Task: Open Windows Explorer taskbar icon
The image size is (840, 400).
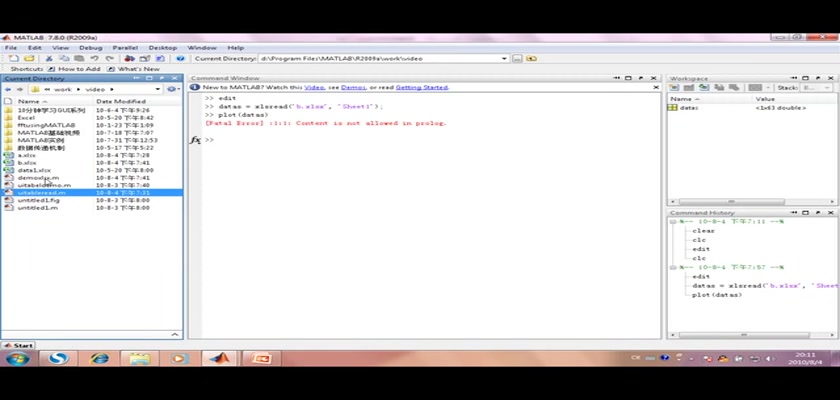Action: point(139,358)
